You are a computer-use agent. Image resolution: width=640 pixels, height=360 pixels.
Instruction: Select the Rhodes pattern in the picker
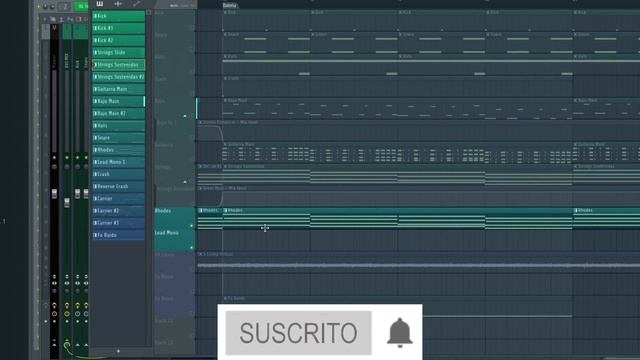[x=118, y=150]
